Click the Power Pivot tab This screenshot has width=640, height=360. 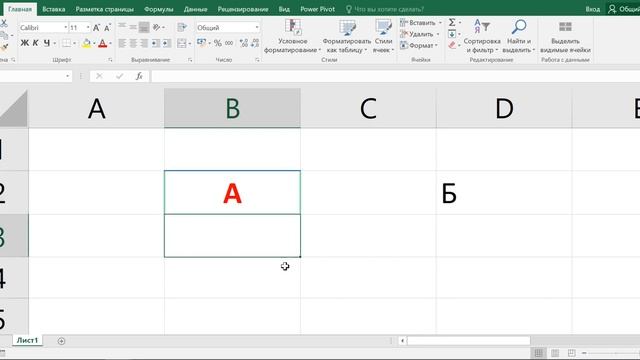(318, 9)
